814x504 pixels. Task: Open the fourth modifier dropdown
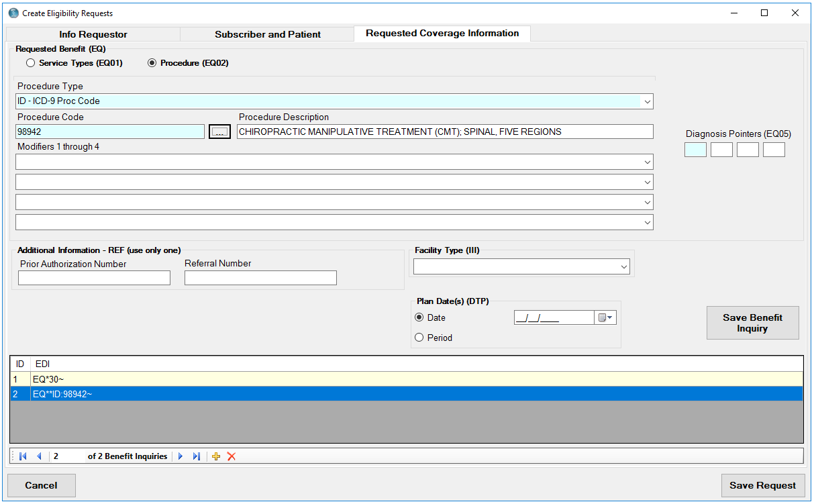(647, 222)
